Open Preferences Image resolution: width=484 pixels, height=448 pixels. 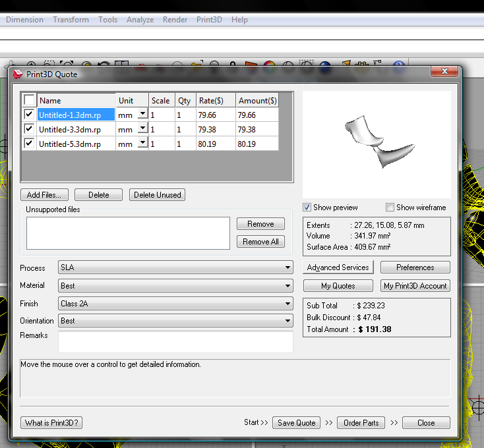click(415, 267)
